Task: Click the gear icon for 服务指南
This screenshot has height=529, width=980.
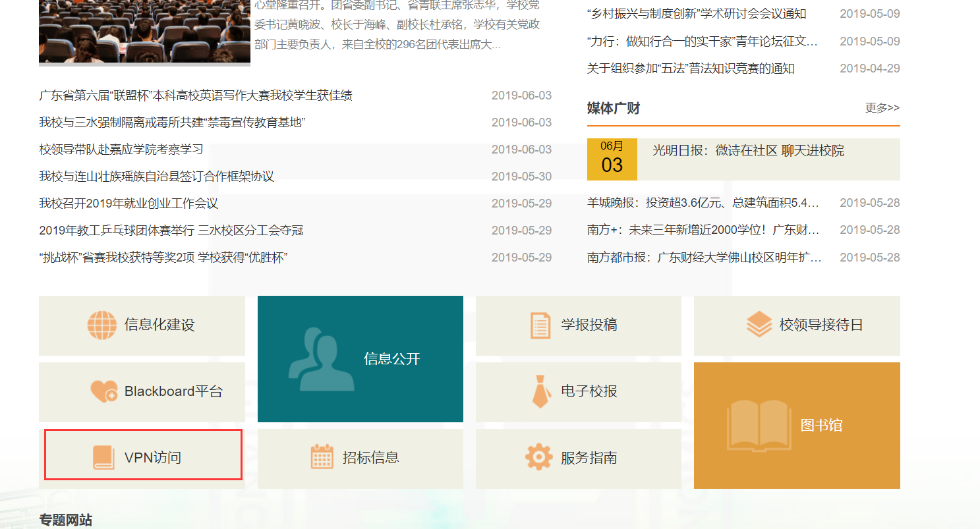Action: coord(538,457)
